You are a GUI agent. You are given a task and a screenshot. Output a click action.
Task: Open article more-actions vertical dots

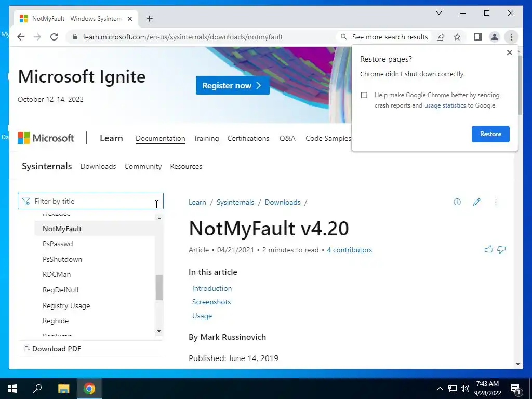pos(496,202)
